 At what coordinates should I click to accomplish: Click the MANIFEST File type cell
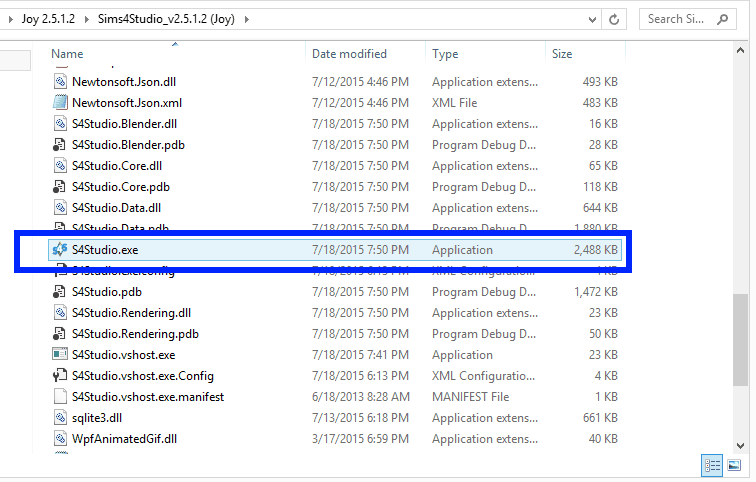471,397
